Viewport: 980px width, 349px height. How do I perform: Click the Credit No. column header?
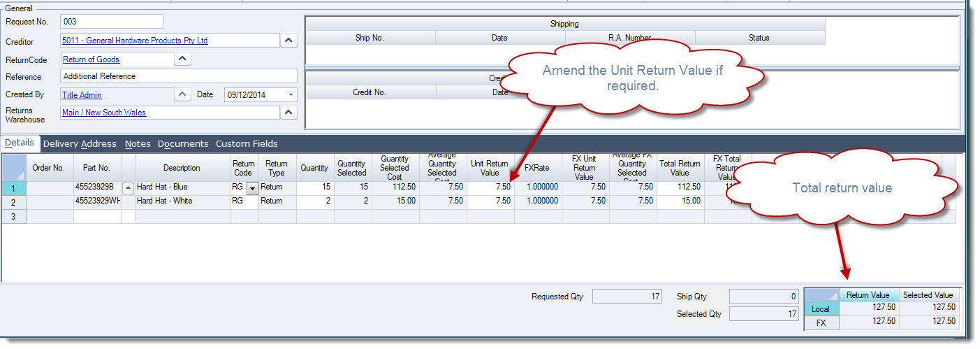[371, 92]
